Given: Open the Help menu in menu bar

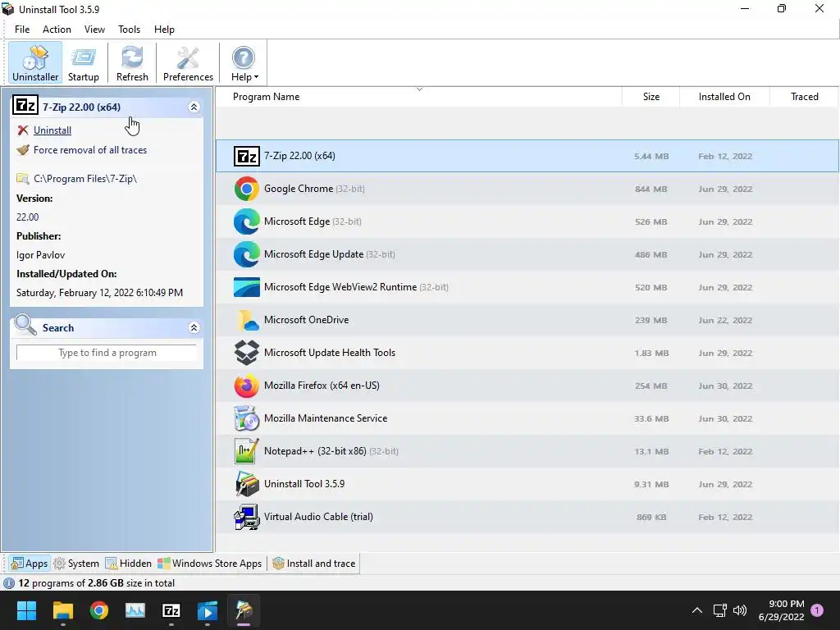Looking at the screenshot, I should pyautogui.click(x=164, y=30).
